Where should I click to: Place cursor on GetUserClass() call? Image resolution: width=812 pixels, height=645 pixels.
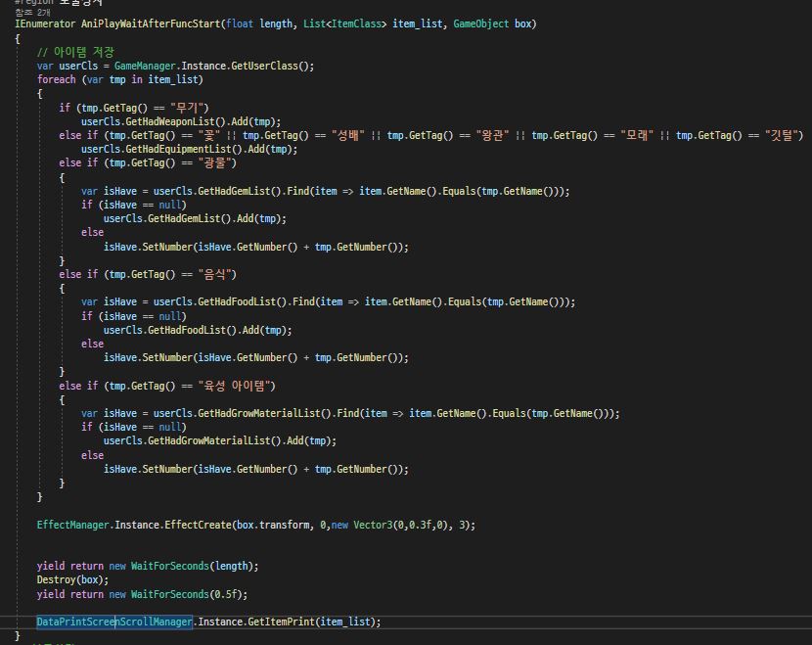[x=268, y=66]
